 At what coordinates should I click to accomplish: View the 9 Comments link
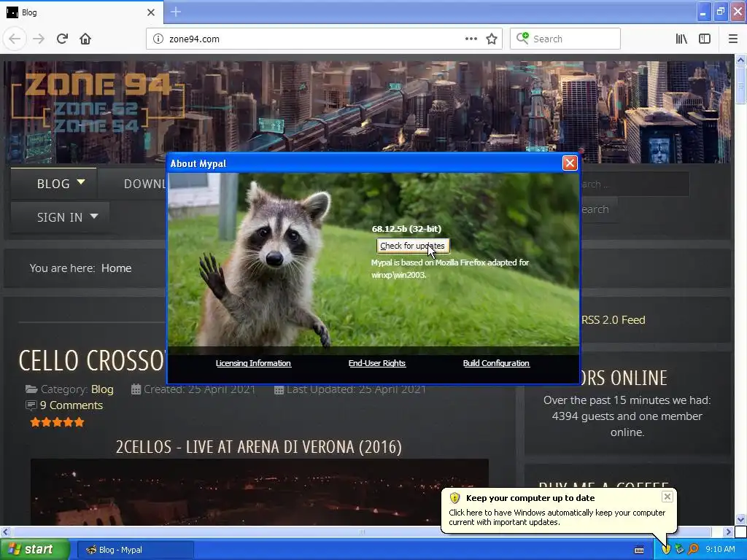(71, 405)
